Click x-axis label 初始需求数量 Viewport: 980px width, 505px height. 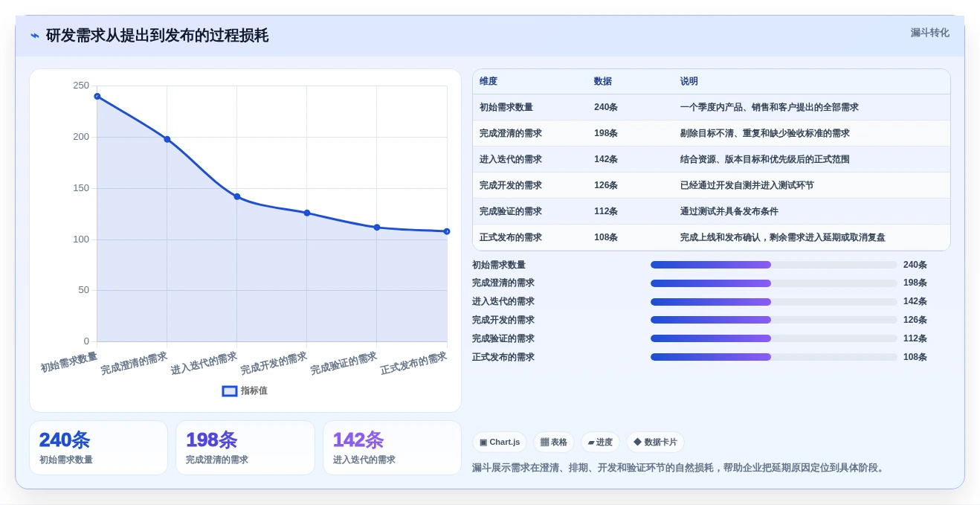69,361
